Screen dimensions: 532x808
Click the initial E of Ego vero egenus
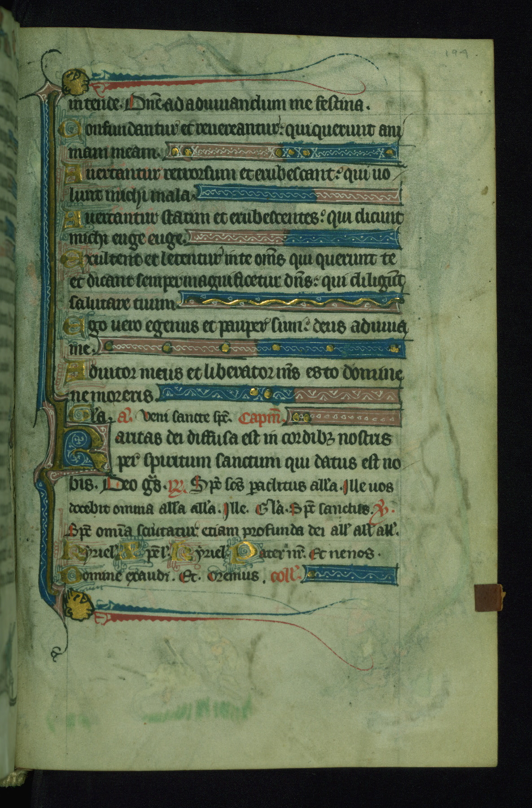click(68, 329)
